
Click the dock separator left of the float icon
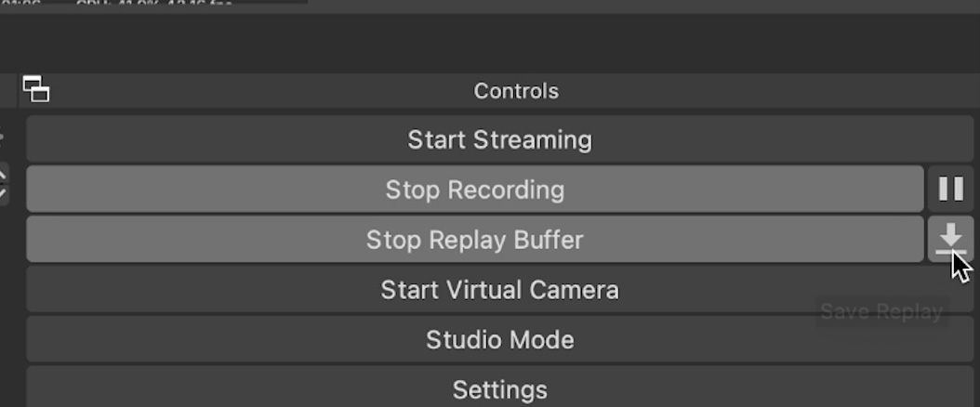point(17,90)
